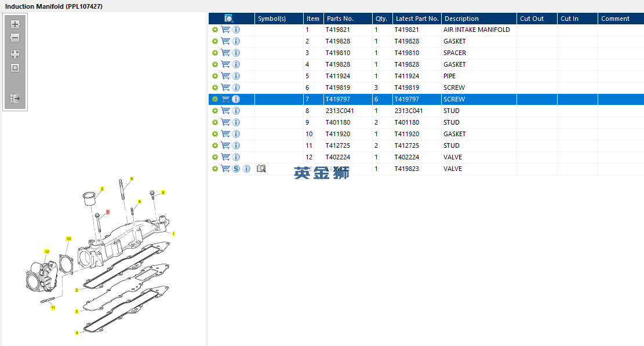Screen dimensions: 644x346
Task: Click the search icon in the table header
Action: 229,19
